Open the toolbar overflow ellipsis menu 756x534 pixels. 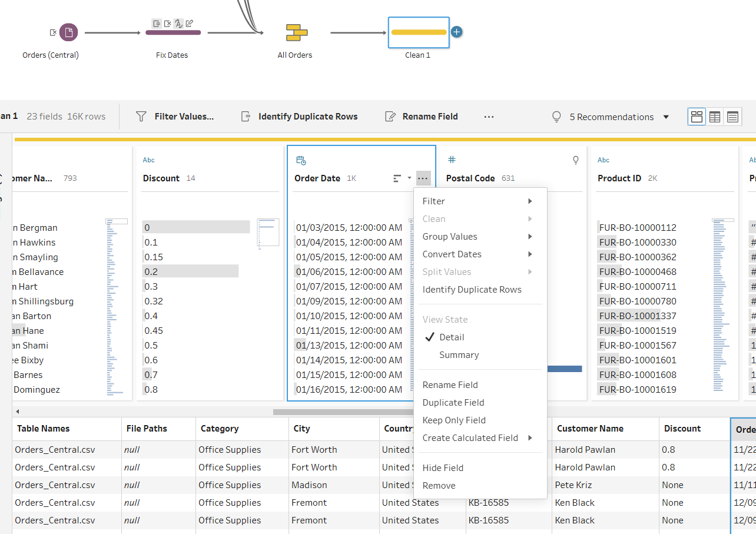tap(489, 117)
